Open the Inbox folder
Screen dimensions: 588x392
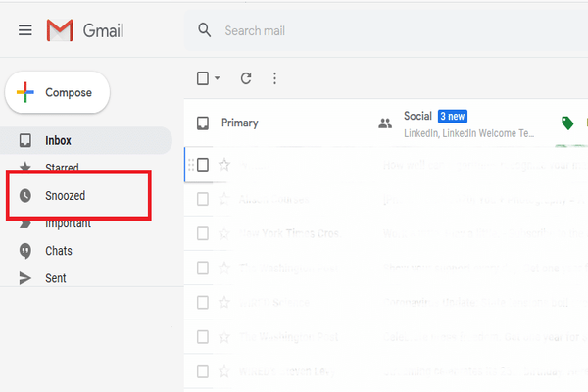coord(58,141)
